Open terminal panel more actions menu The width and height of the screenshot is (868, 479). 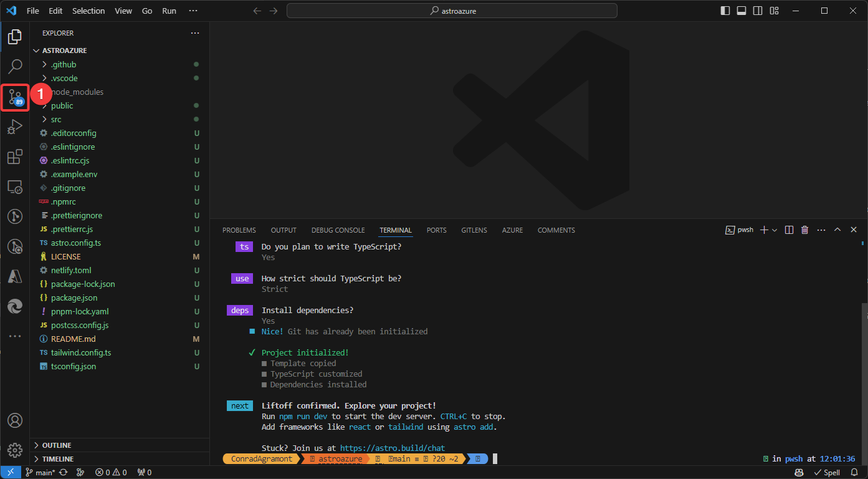tap(821, 230)
